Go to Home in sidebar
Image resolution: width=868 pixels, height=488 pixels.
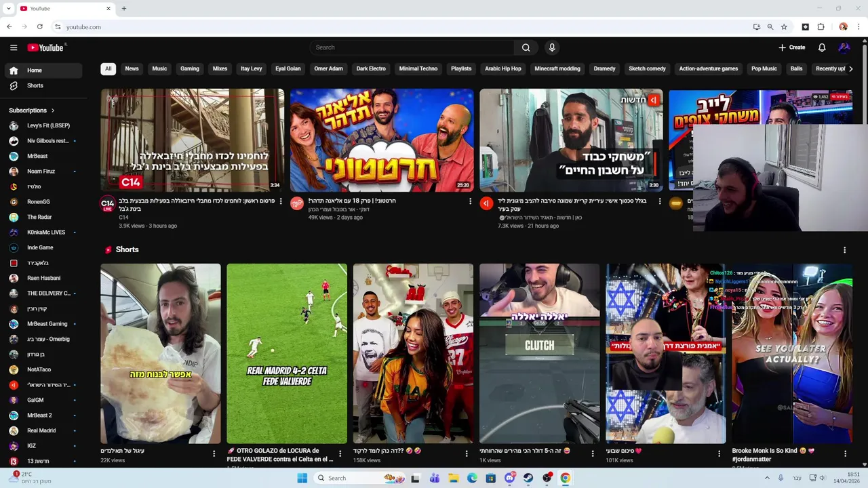43,70
